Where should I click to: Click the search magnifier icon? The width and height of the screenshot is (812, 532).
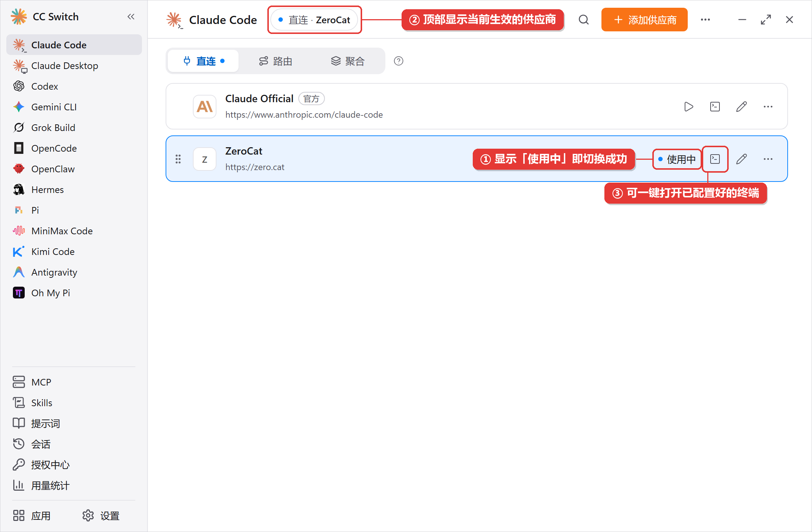pos(584,20)
